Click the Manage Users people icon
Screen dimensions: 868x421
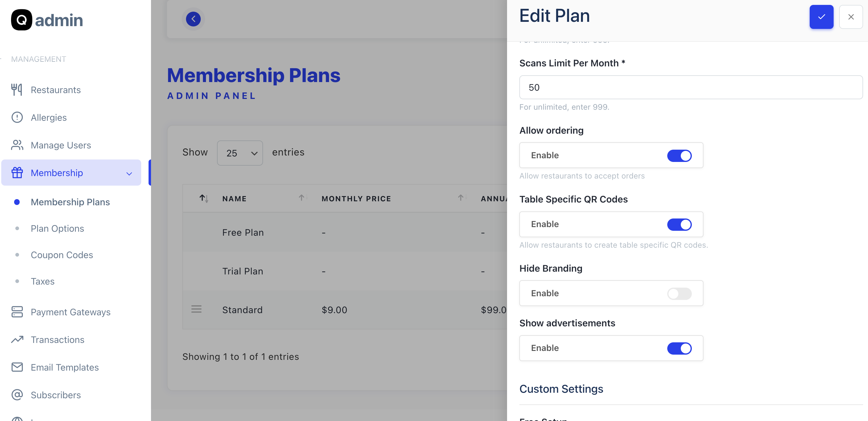click(x=17, y=145)
